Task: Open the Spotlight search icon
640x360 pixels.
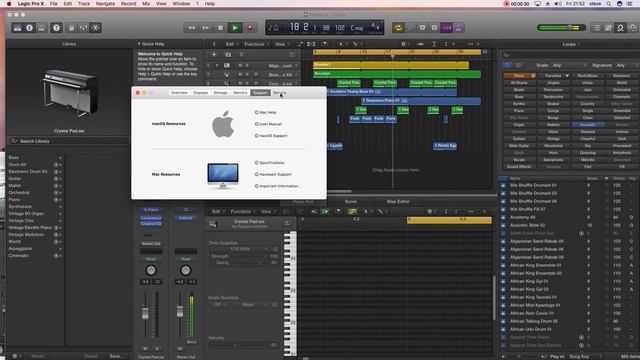Action: pos(609,4)
